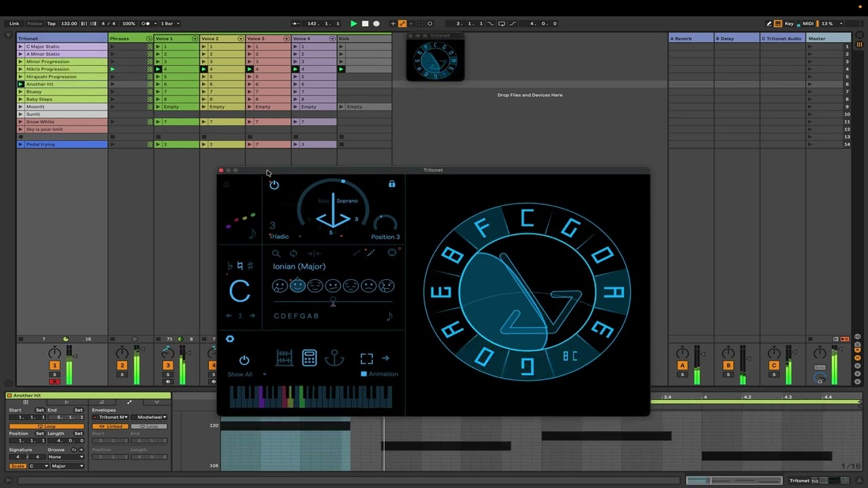
Task: Click the Linked envelope button
Action: pos(111,426)
